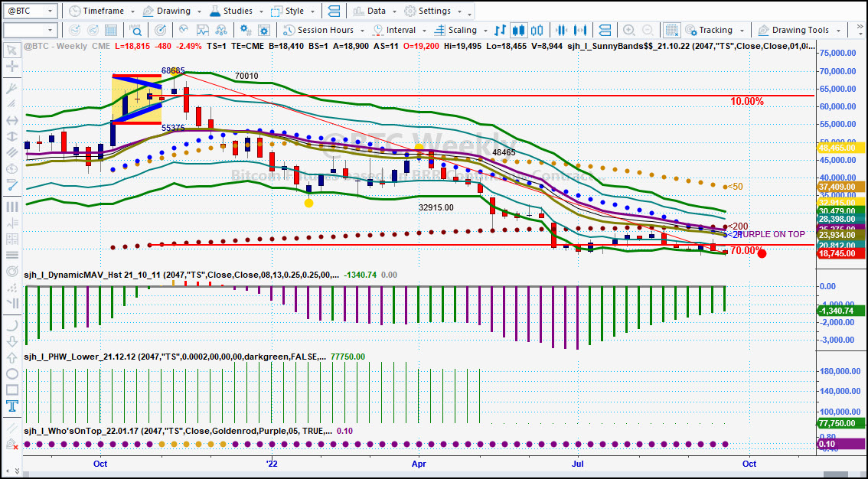
Task: Click the green 77,750.00 axis label
Action: (x=840, y=424)
